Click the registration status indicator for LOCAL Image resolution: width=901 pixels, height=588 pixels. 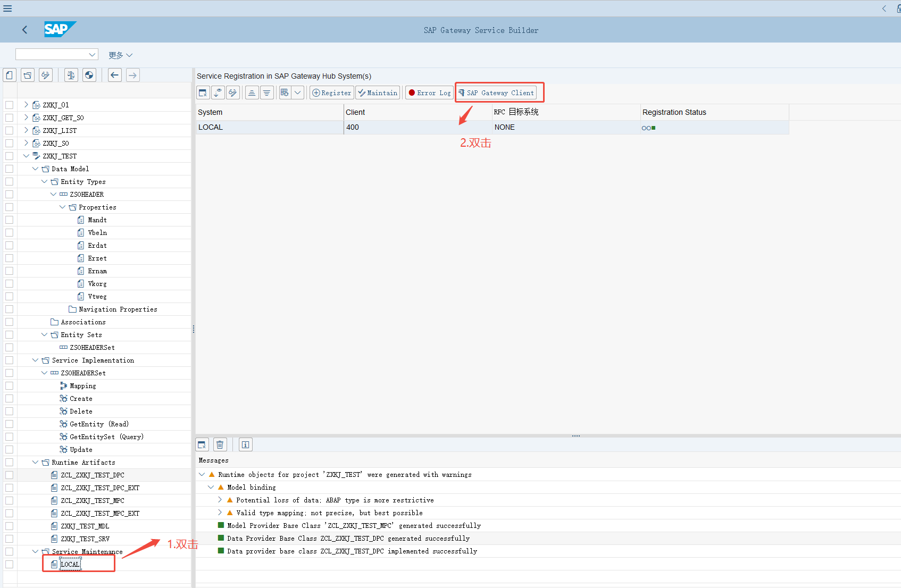[648, 128]
